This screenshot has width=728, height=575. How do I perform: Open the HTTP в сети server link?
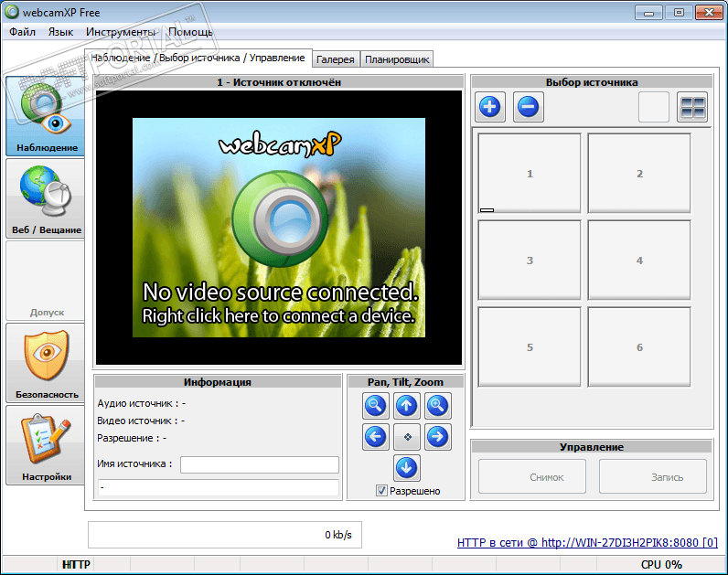point(587,542)
